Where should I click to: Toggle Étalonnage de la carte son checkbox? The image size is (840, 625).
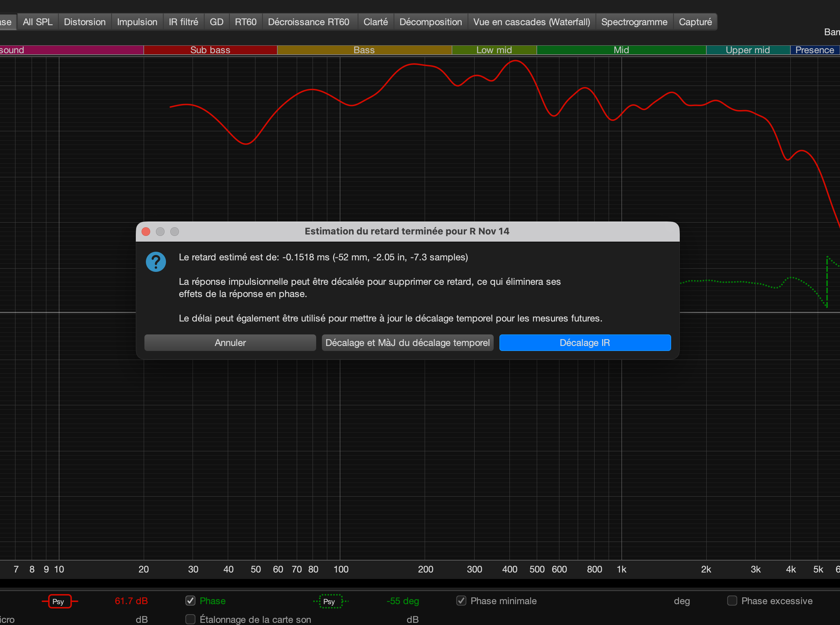(190, 619)
